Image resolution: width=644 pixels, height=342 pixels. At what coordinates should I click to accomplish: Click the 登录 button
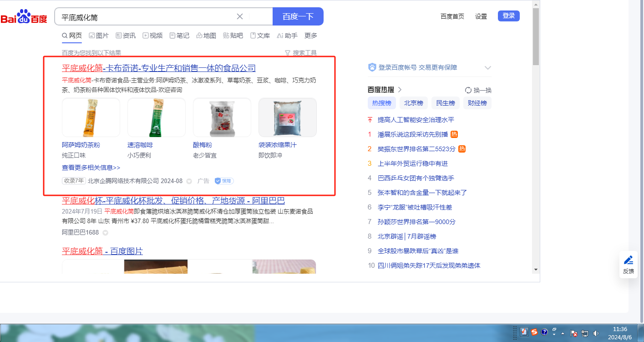(x=509, y=16)
